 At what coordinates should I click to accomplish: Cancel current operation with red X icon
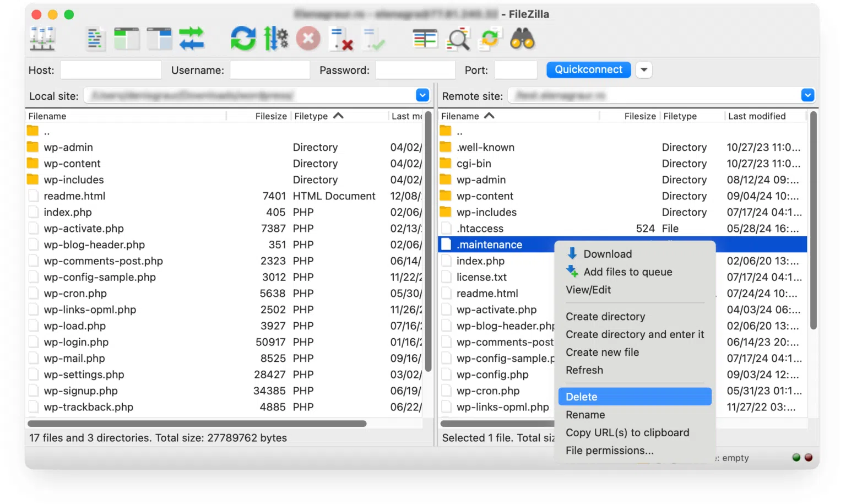coord(308,39)
